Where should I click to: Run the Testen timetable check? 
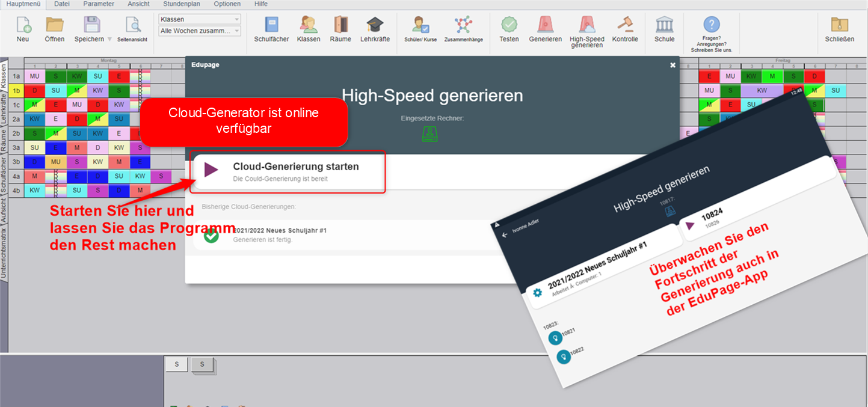[509, 29]
